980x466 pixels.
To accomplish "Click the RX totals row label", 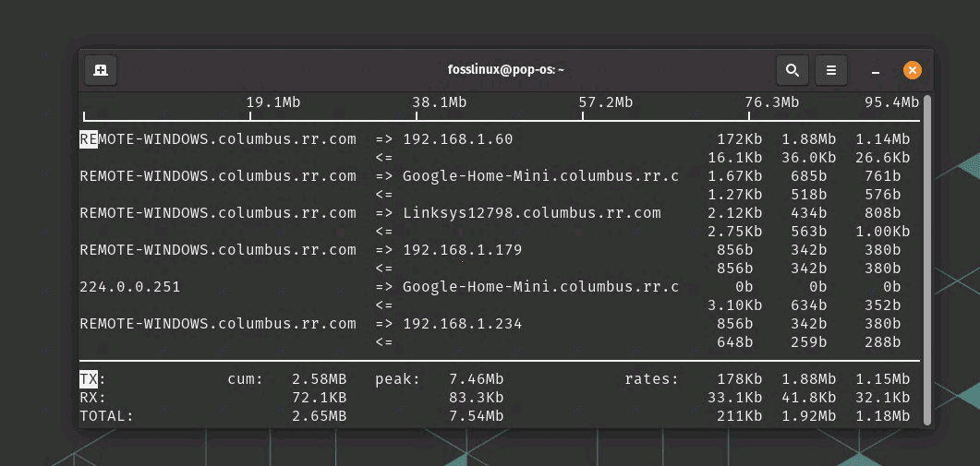I will [x=92, y=398].
